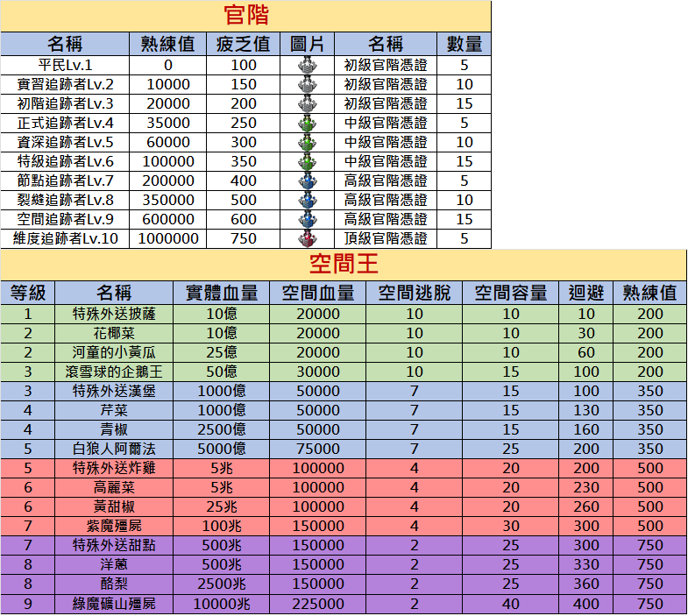Click the blue crown icon for 裂縫追跡者Lv.8

(x=307, y=200)
